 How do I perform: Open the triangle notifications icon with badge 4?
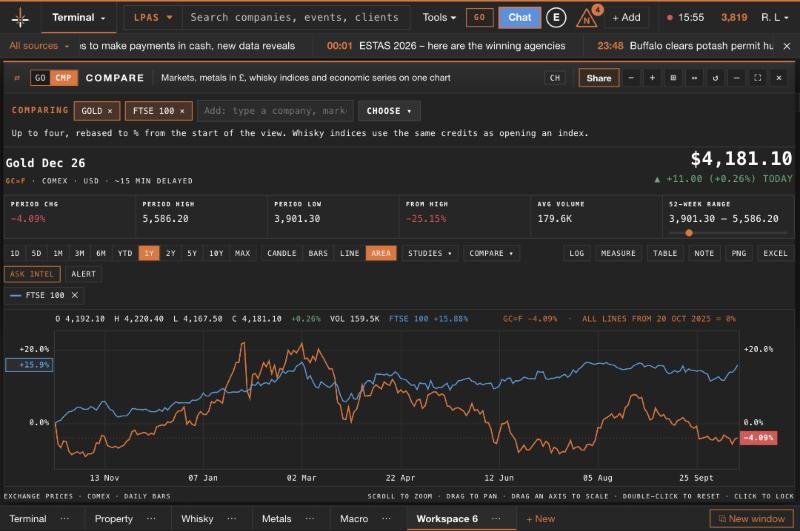click(x=587, y=18)
